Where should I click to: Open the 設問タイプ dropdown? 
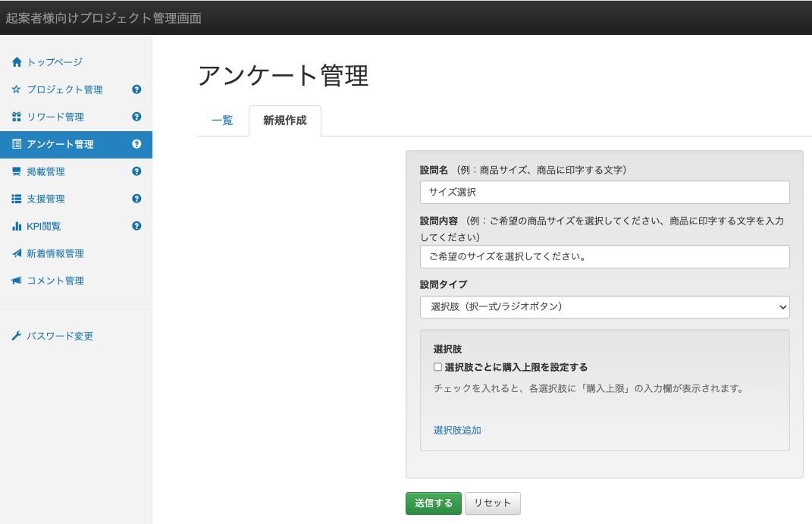click(x=605, y=307)
